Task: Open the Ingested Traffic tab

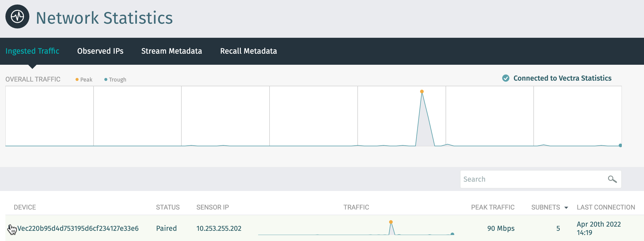Action: pyautogui.click(x=32, y=51)
